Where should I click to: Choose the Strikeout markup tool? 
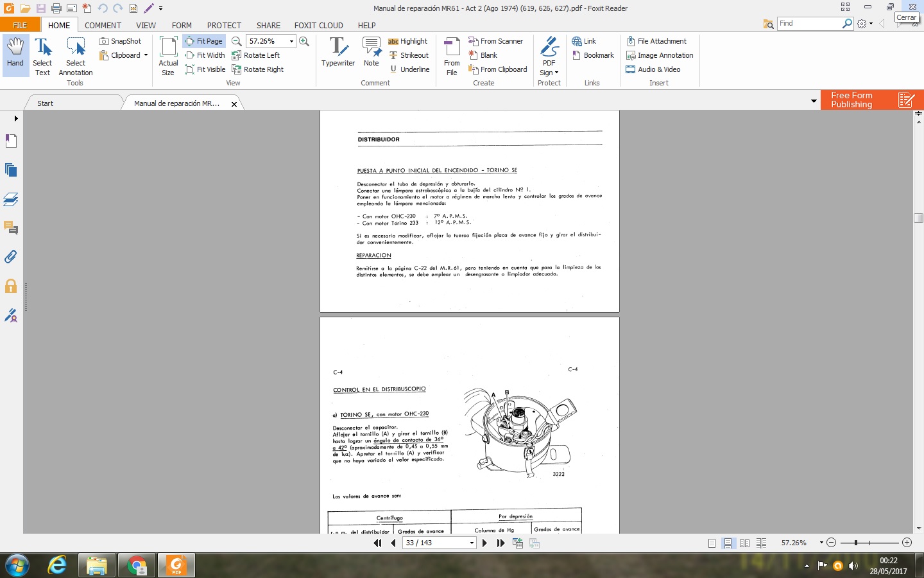coord(409,55)
